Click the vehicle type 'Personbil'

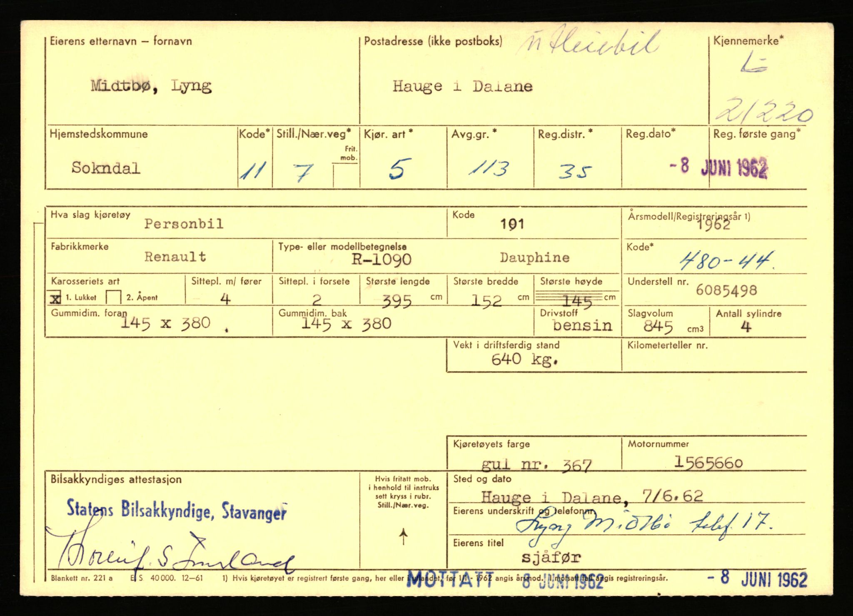coord(184,224)
